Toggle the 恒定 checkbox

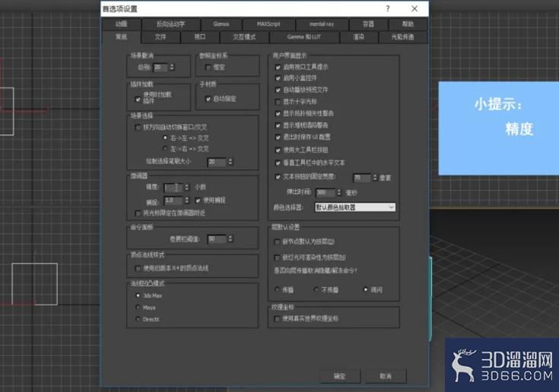coord(208,68)
